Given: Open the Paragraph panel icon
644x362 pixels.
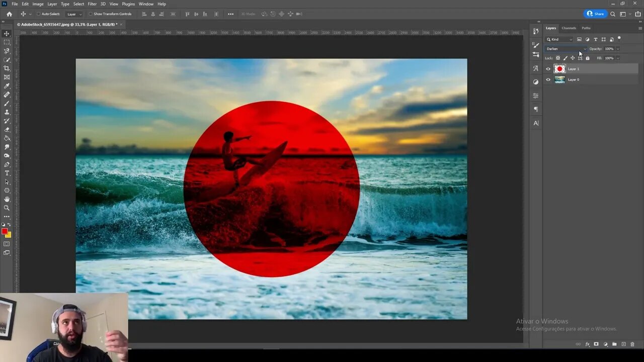Looking at the screenshot, I should pyautogui.click(x=536, y=109).
